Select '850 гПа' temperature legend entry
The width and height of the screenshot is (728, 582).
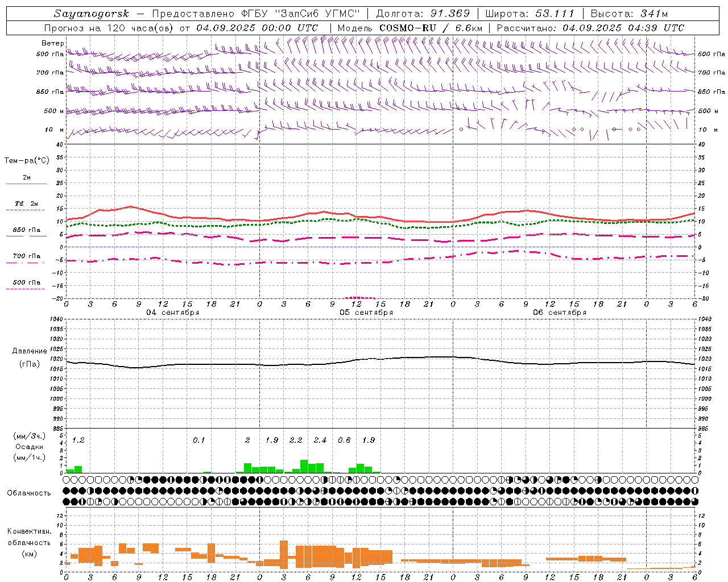(27, 230)
